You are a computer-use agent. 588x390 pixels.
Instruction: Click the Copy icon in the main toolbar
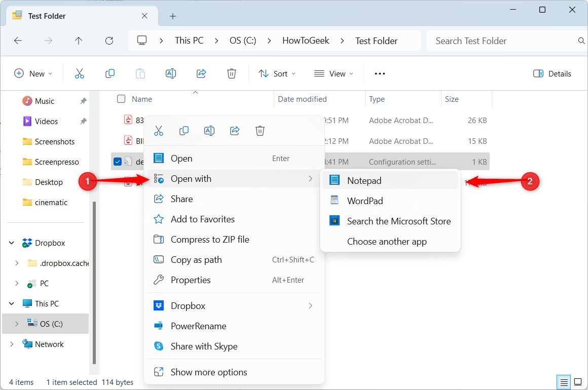(110, 73)
